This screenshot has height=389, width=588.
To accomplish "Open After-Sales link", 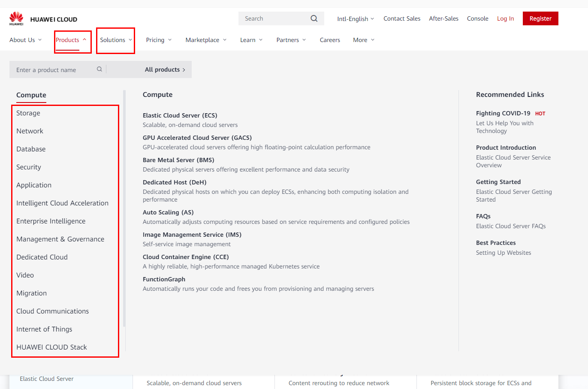I will point(443,18).
